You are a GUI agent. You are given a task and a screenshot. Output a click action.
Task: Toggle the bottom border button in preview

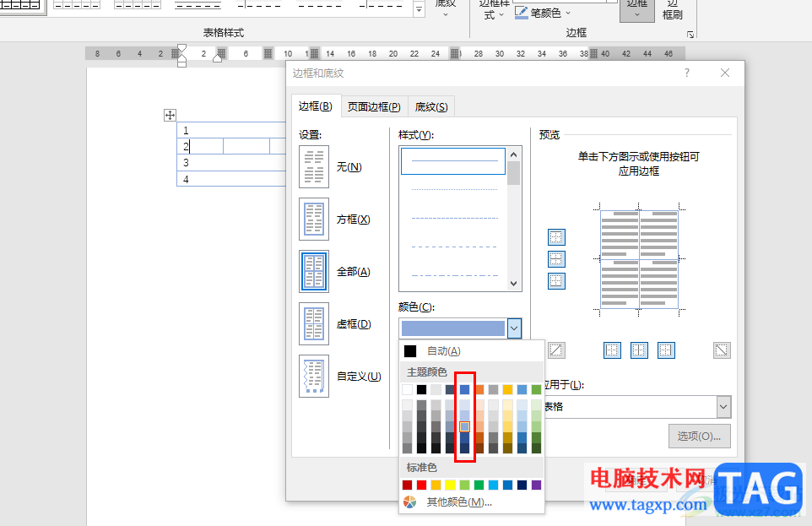(x=556, y=281)
